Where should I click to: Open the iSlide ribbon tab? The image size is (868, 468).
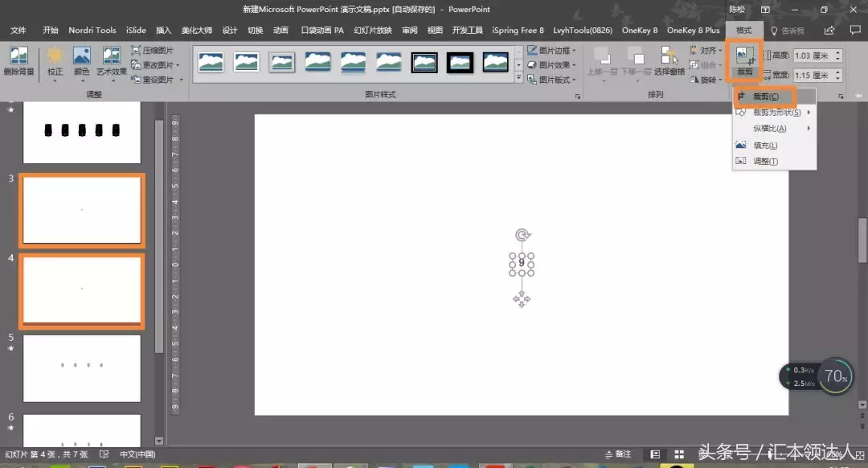click(136, 31)
